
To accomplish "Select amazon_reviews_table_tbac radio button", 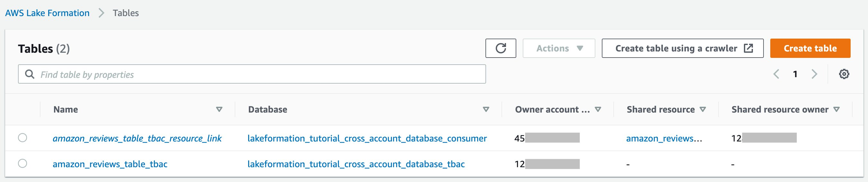I will pyautogui.click(x=23, y=163).
